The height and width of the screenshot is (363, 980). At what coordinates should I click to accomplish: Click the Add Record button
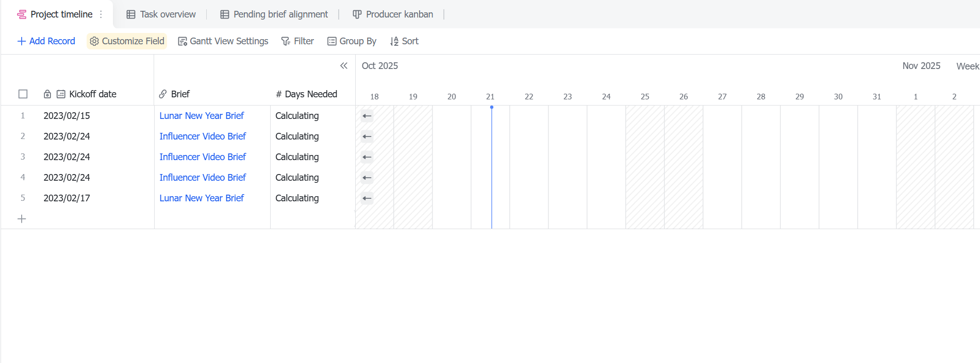coord(46,41)
